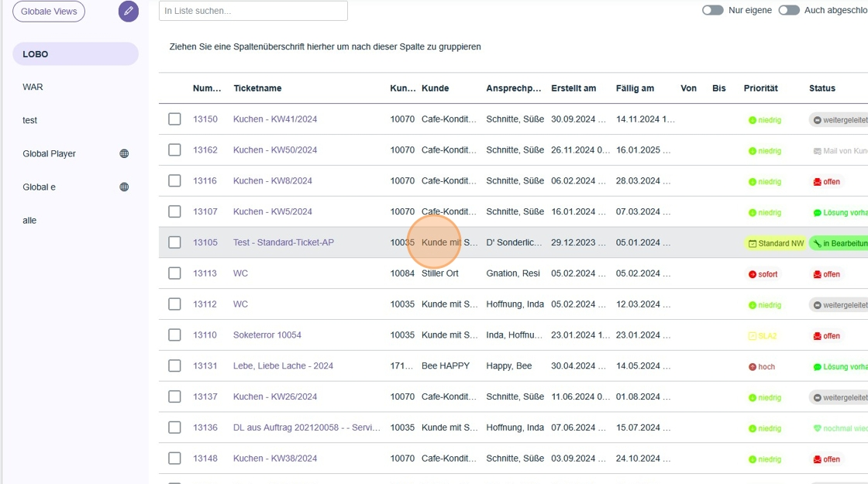The height and width of the screenshot is (484, 868).
Task: Select the checkbox for ticket 13113
Action: pos(174,273)
